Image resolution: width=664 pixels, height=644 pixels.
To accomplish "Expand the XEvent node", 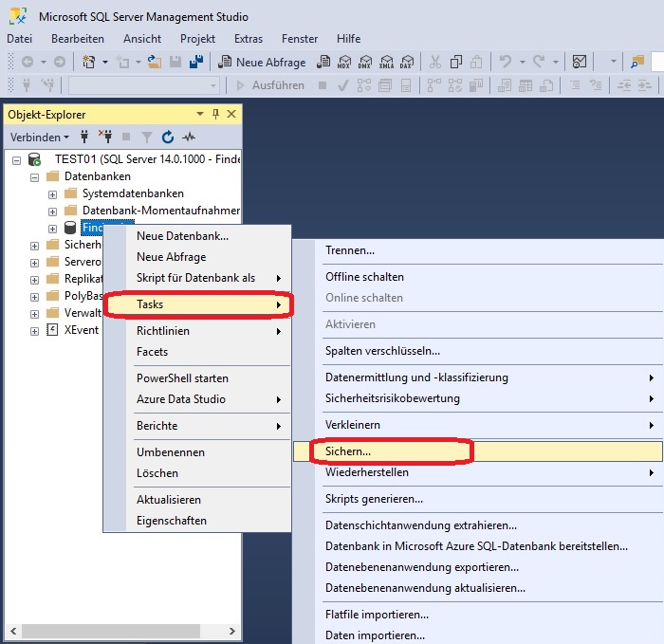I will [35, 332].
